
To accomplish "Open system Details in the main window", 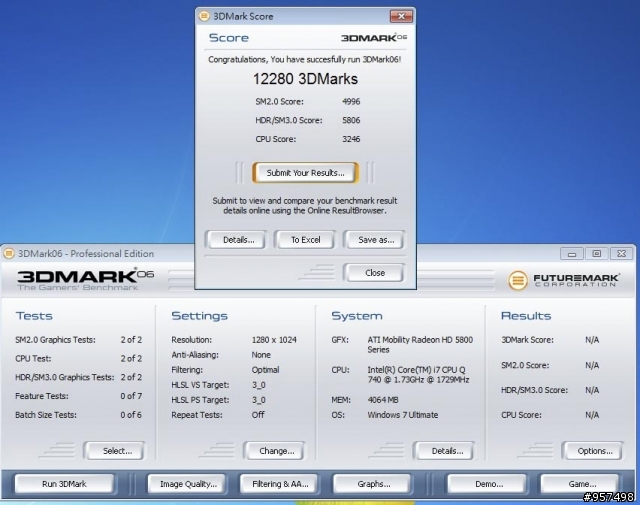I will [444, 451].
